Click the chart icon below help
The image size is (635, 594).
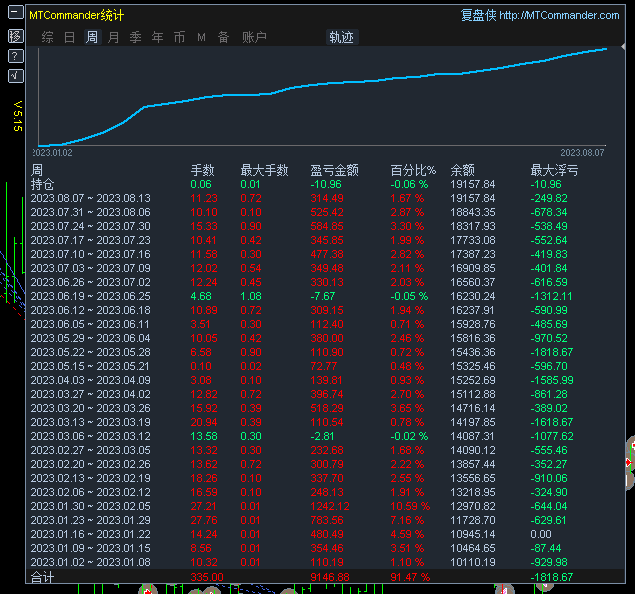point(15,76)
